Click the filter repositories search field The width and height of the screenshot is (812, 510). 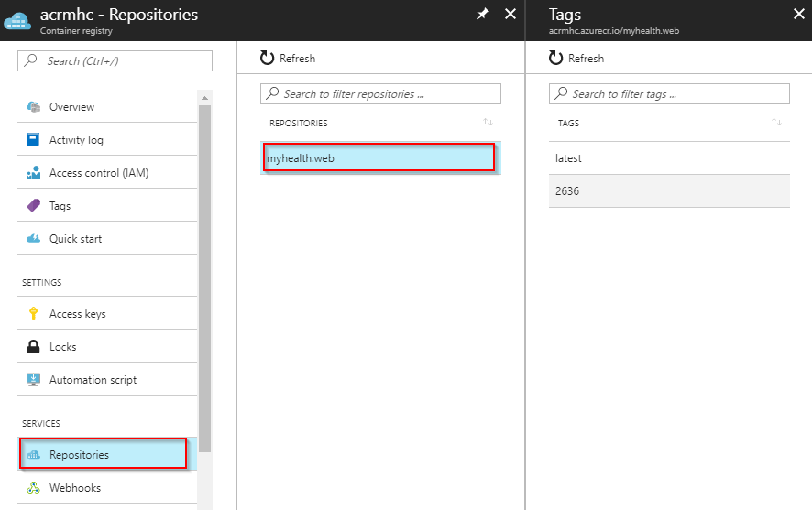pos(380,93)
